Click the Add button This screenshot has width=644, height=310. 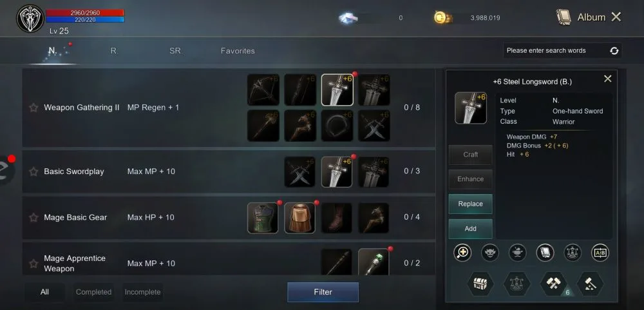pos(471,229)
